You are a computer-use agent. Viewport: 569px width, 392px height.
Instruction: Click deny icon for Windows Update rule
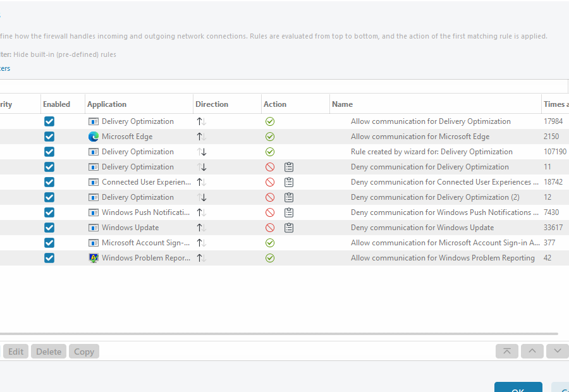pyautogui.click(x=269, y=228)
